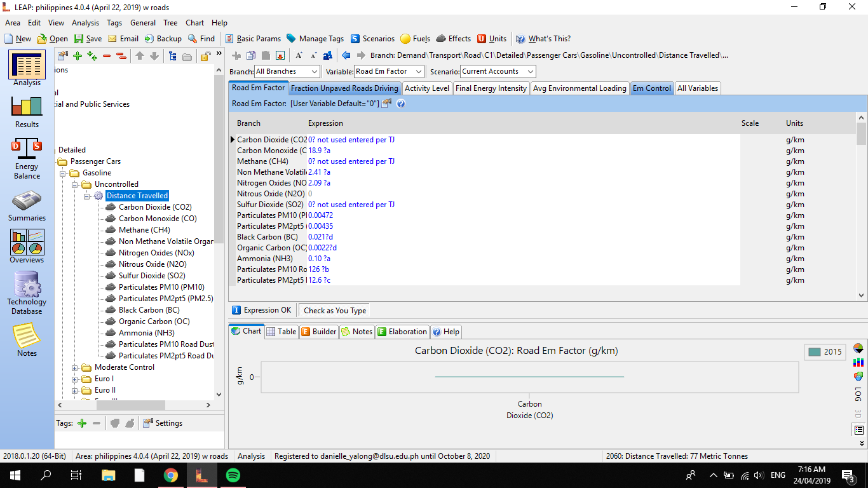The width and height of the screenshot is (868, 488).
Task: Open the Summaries view
Action: (x=27, y=206)
